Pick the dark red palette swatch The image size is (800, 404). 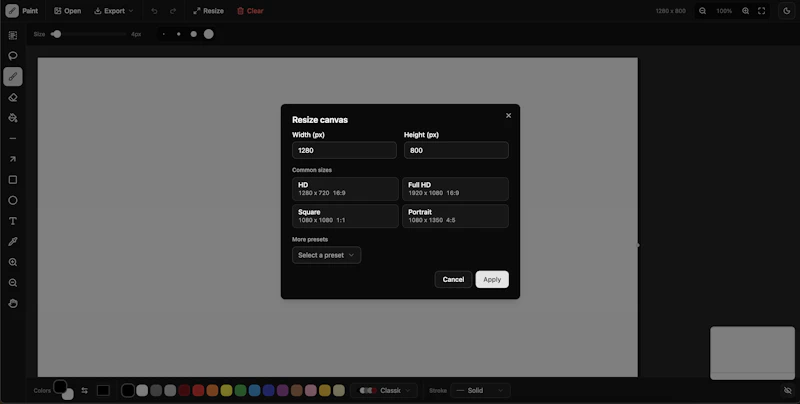pos(184,390)
